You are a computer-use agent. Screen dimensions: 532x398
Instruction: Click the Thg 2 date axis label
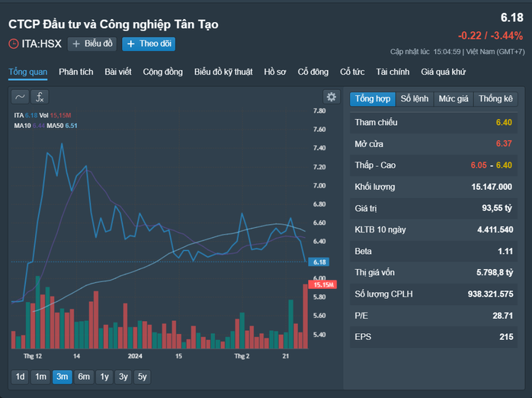click(242, 356)
